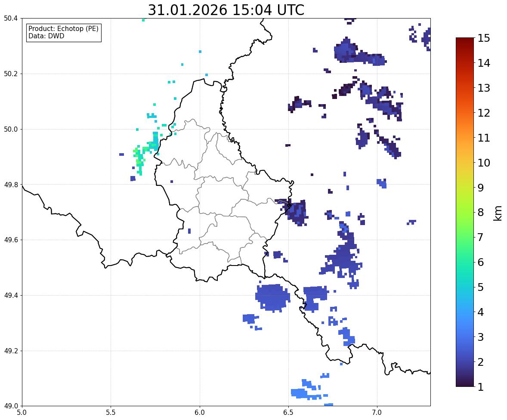Click the colorbar unit label "km"
Image resolution: width=507 pixels, height=420 pixels.
pos(498,213)
